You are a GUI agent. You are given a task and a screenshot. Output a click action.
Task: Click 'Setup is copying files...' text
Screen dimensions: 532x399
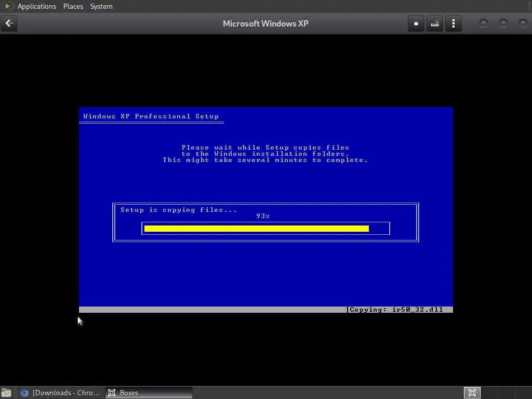click(179, 210)
